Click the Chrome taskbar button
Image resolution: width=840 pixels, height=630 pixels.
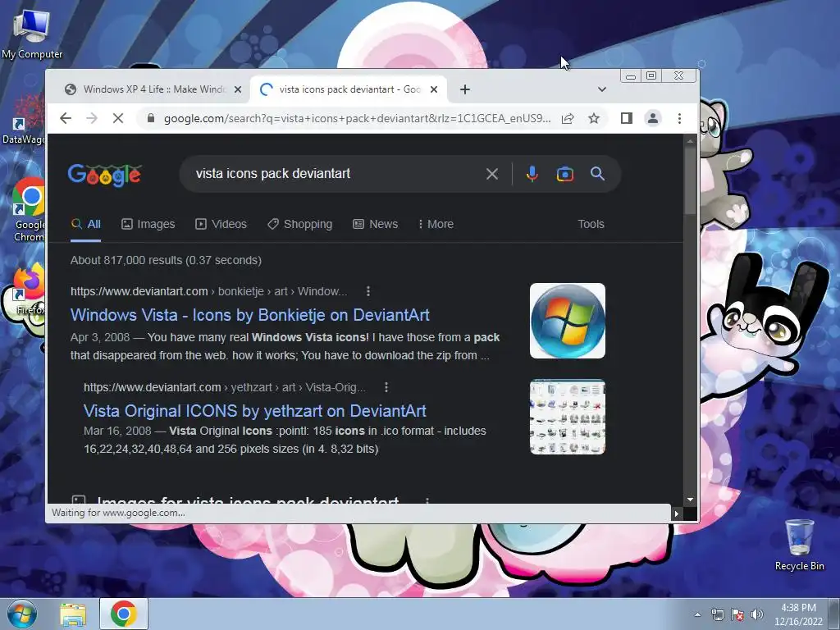tap(124, 614)
